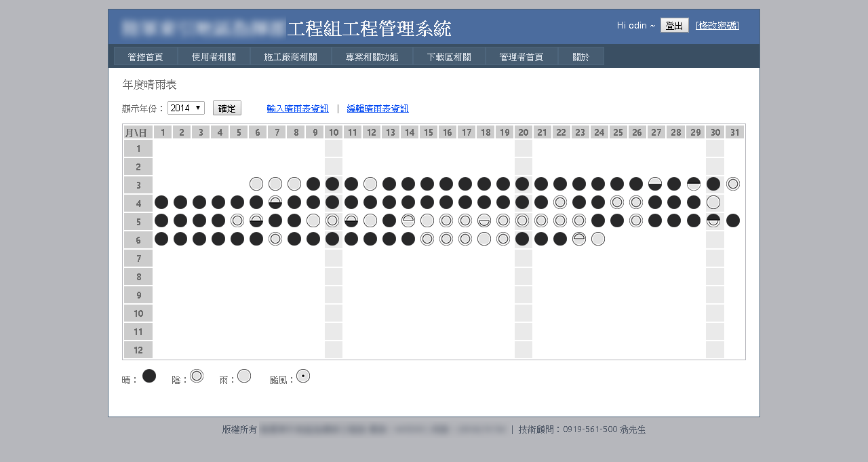Go to the 管控首頁 menu item
The width and height of the screenshot is (868, 462).
145,57
